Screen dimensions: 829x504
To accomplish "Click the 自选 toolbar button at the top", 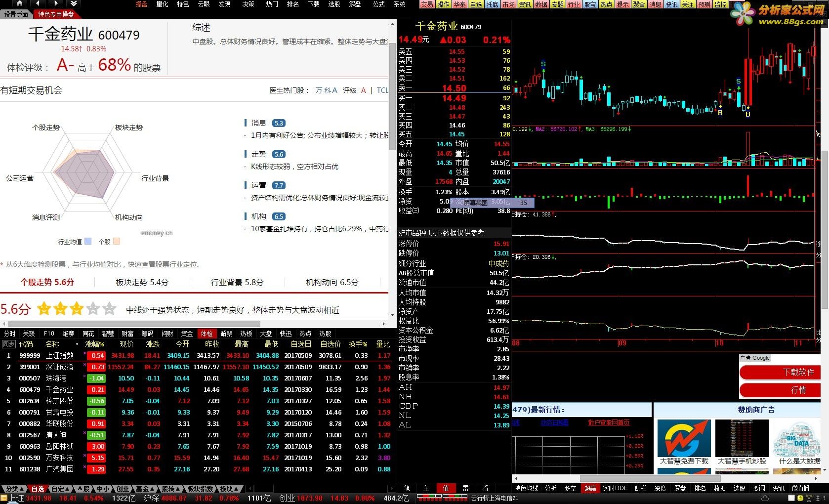I will [x=476, y=4].
